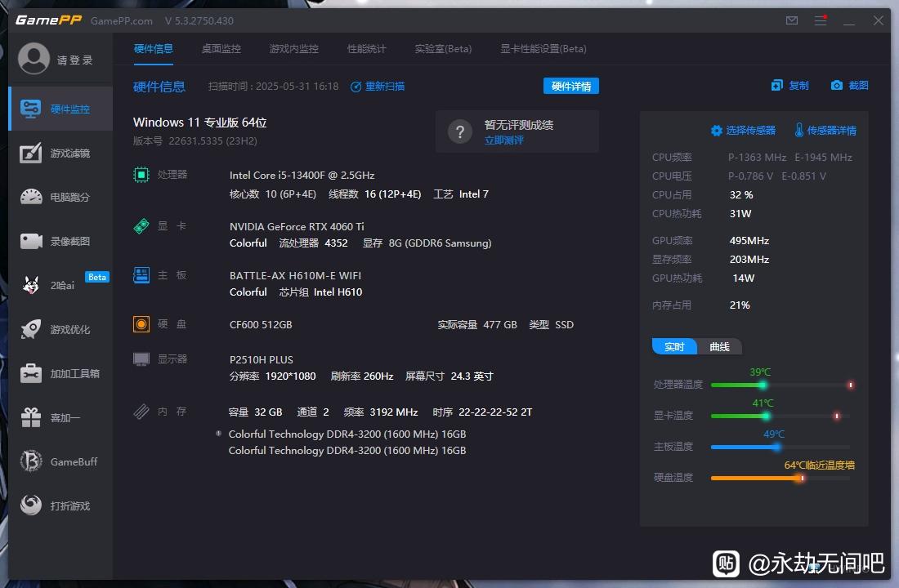Open the 喜加一 gift icon
Screen dimensions: 899x588
[x=31, y=417]
